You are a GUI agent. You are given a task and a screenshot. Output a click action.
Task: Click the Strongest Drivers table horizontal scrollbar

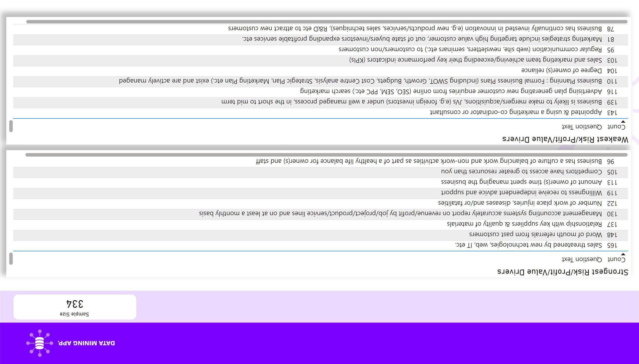[x=326, y=155]
